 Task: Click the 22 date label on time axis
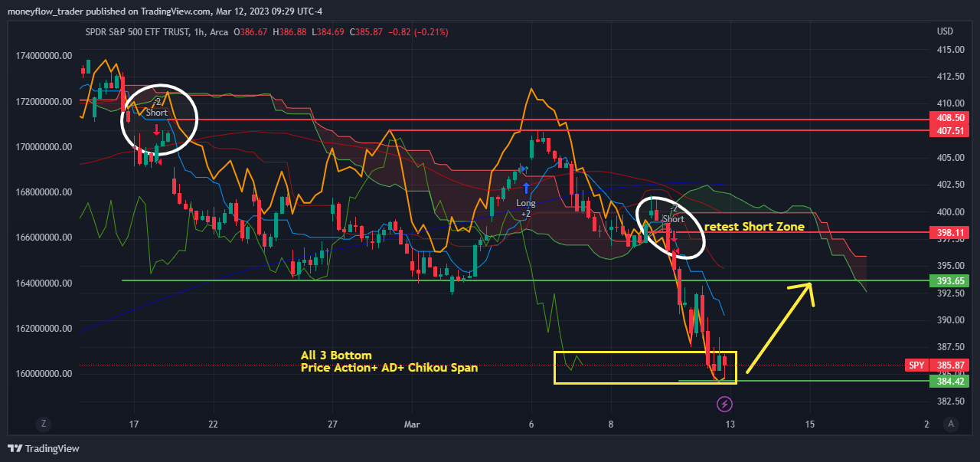click(x=213, y=424)
